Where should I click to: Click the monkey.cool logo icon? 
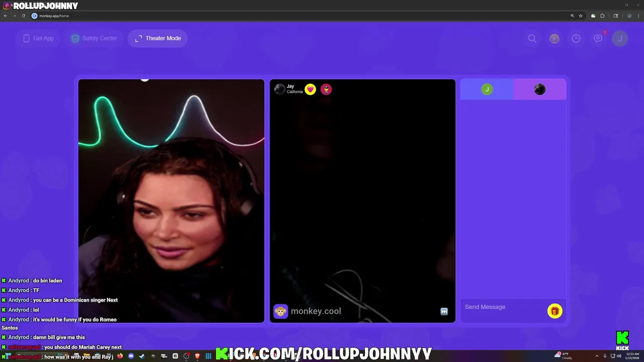pyautogui.click(x=281, y=311)
